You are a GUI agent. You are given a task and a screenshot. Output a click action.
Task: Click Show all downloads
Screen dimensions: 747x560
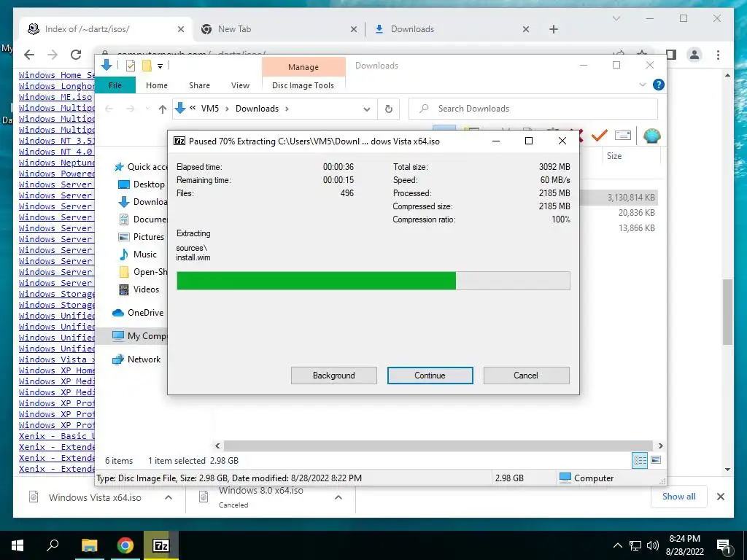679,497
